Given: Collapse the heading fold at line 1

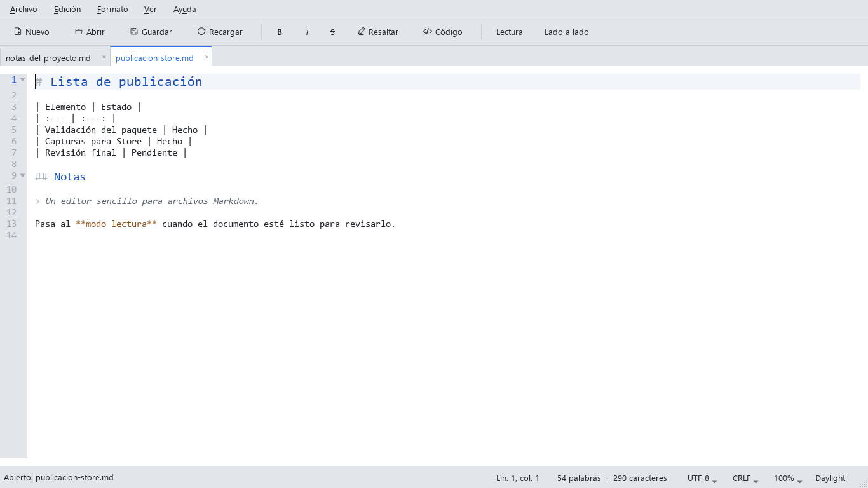Looking at the screenshot, I should click(22, 79).
